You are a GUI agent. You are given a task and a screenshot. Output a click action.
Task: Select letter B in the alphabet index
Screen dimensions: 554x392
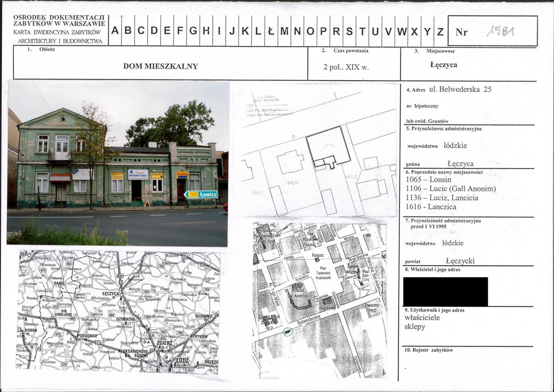click(x=128, y=31)
